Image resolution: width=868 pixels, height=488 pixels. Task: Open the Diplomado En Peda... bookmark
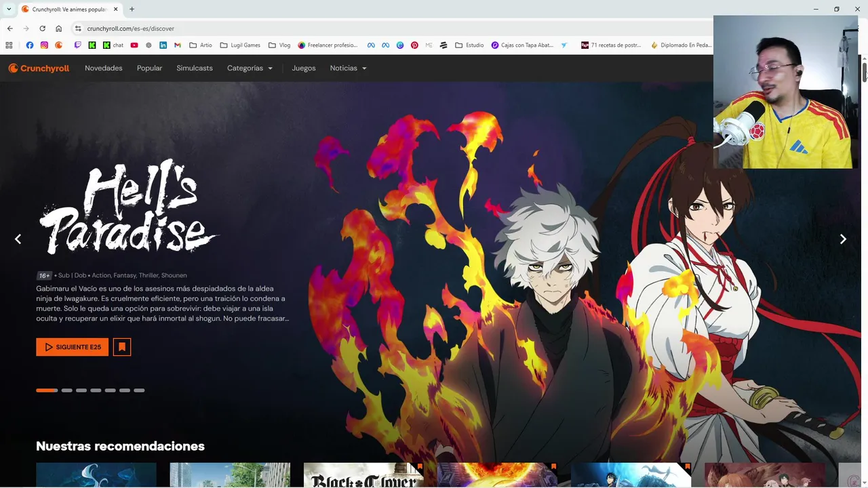681,45
